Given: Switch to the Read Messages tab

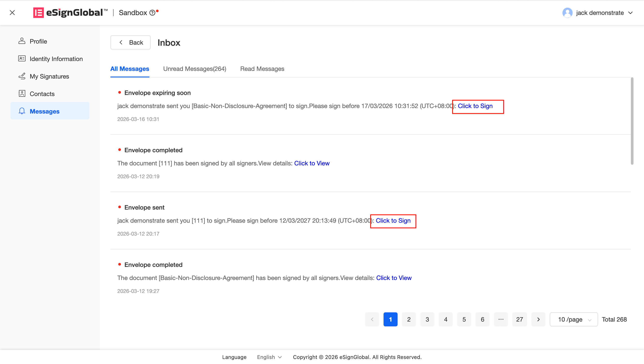Looking at the screenshot, I should [262, 69].
